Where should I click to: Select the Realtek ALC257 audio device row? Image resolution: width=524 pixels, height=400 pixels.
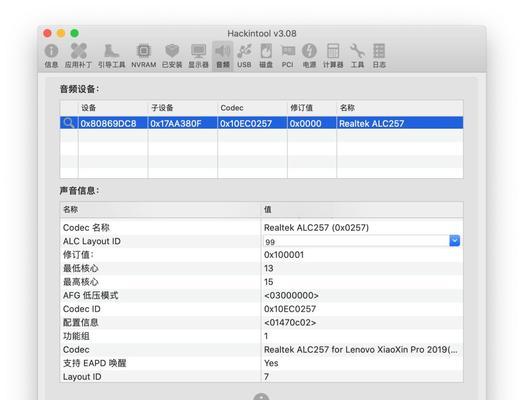(x=262, y=123)
